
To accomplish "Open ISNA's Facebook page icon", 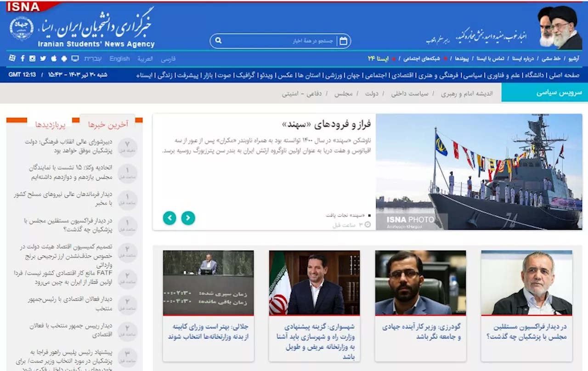I will point(23,58).
